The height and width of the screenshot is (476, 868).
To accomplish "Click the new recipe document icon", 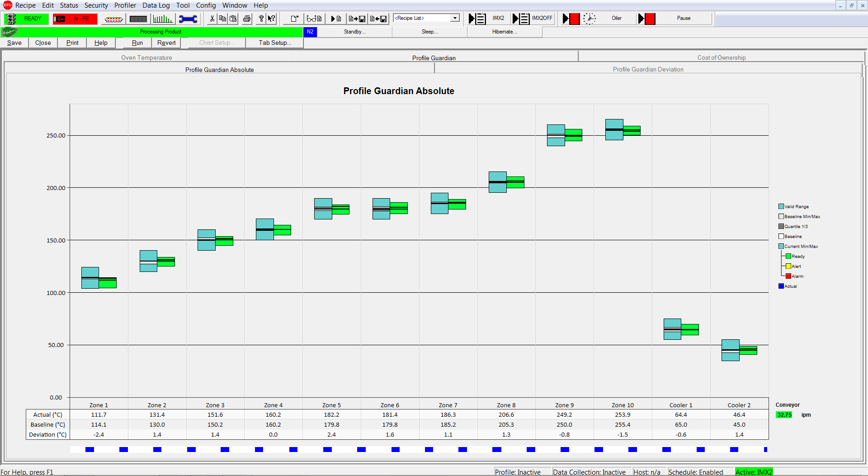I will 294,19.
